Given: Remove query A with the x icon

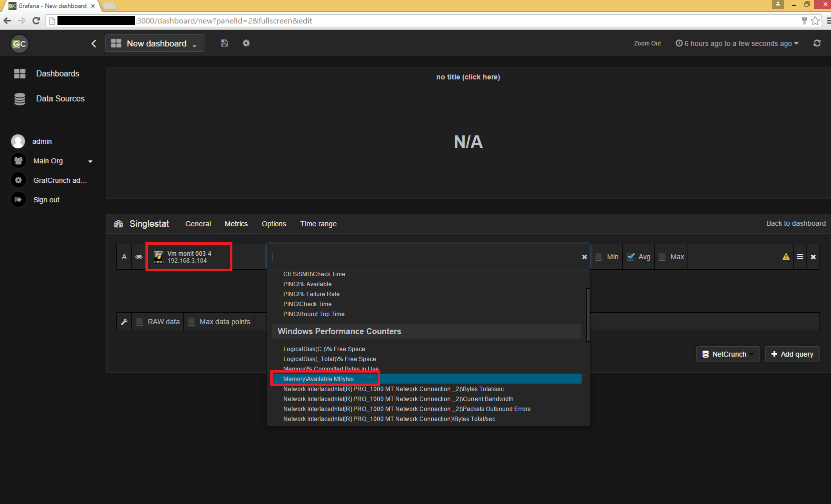Looking at the screenshot, I should click(x=814, y=257).
